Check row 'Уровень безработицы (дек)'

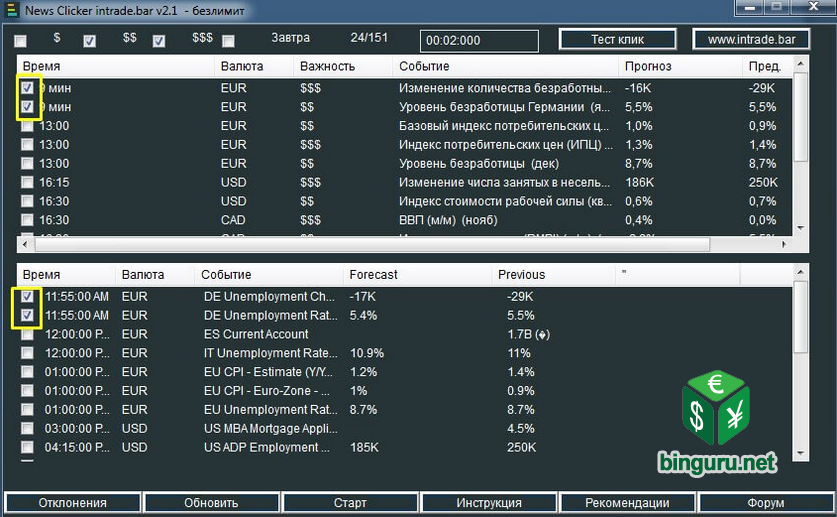click(x=27, y=163)
